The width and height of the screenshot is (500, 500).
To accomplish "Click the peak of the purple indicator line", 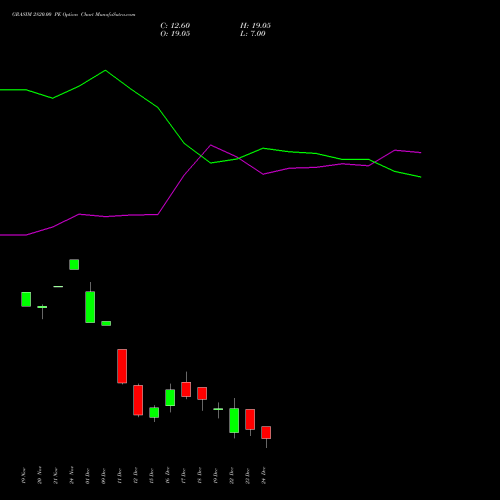I will point(211,145).
